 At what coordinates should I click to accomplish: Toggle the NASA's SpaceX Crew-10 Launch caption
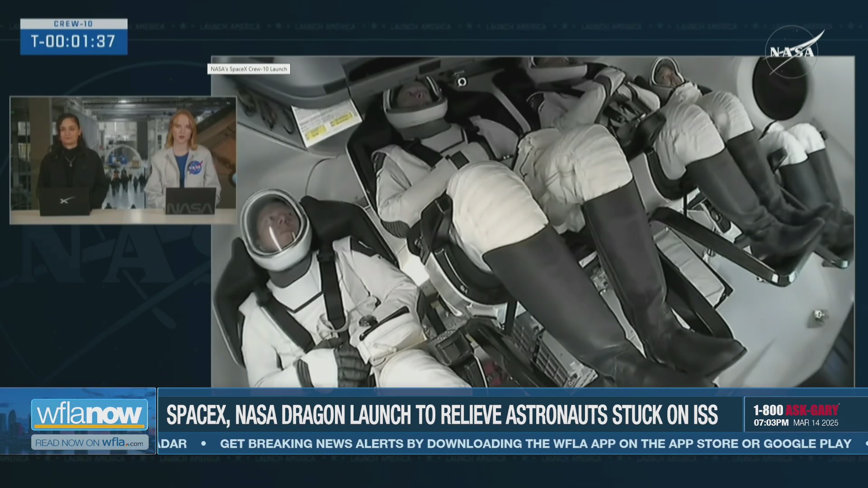(248, 69)
